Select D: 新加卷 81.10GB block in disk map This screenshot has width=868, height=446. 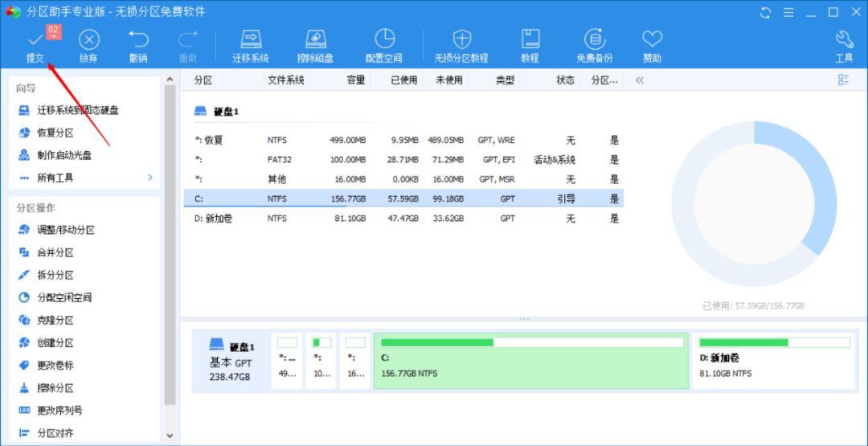point(774,361)
